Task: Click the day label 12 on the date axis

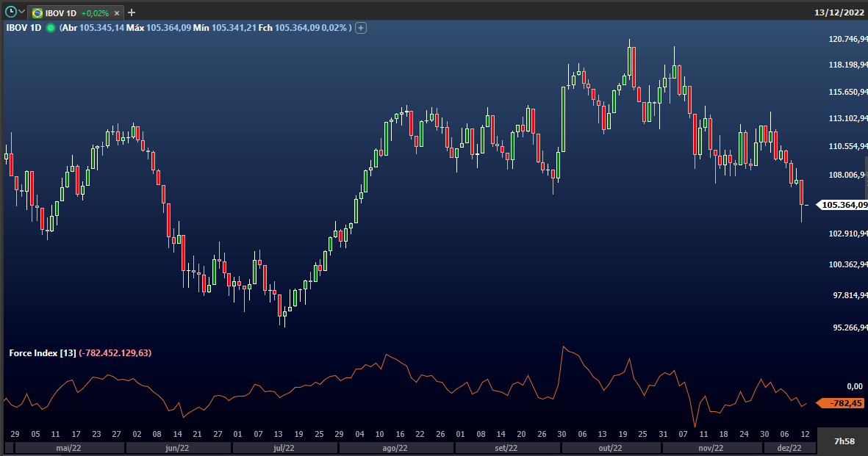Action: click(805, 434)
